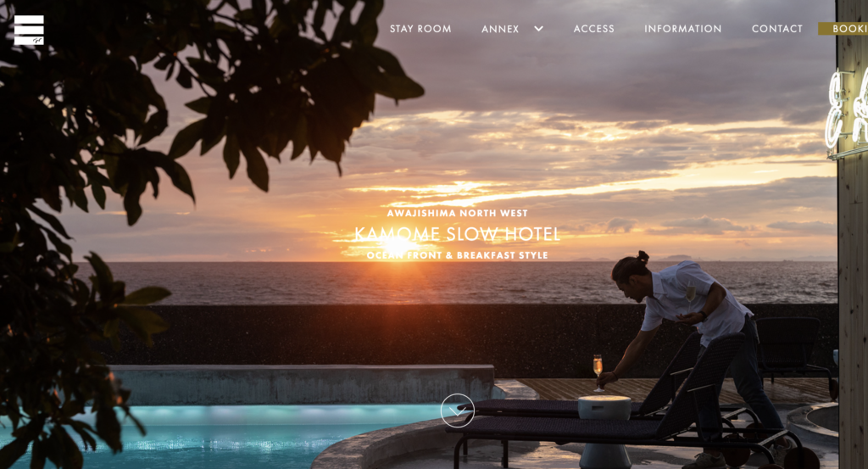Screen dimensions: 868x469
Task: Click the gold BOOKING button
Action: (x=843, y=29)
